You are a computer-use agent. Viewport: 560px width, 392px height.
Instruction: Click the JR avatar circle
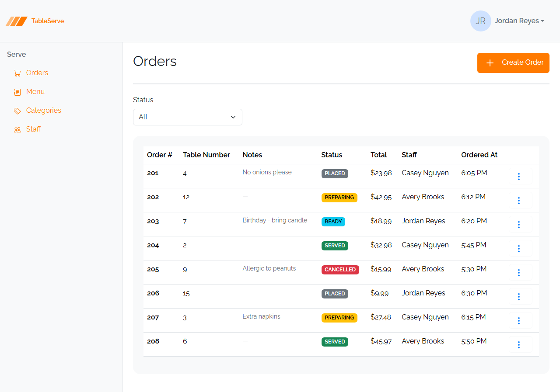click(x=481, y=21)
